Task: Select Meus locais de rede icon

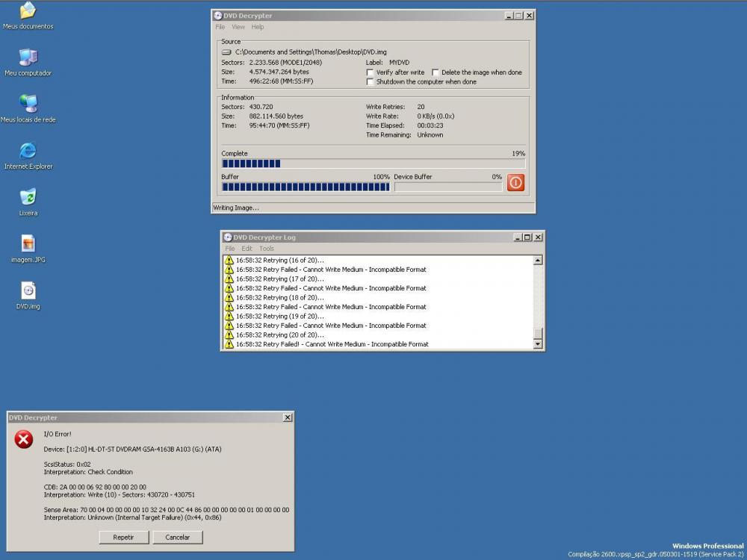Action: coord(28,104)
